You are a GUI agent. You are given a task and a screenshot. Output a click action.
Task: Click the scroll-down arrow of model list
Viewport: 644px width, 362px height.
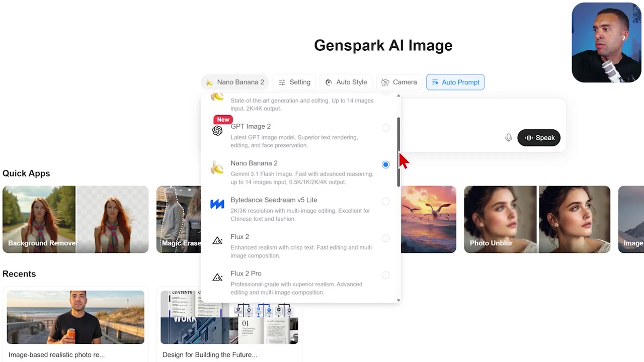coord(398,300)
